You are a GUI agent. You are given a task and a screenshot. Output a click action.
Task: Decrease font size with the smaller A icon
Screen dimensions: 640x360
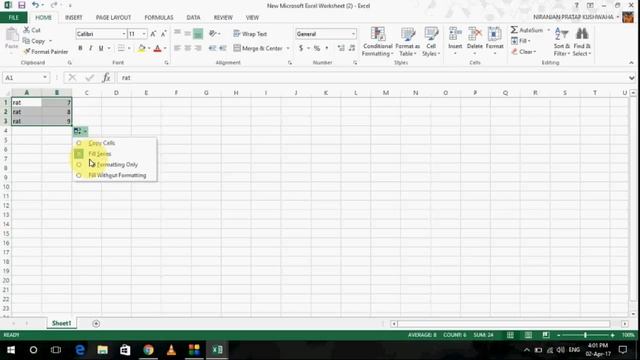point(163,34)
